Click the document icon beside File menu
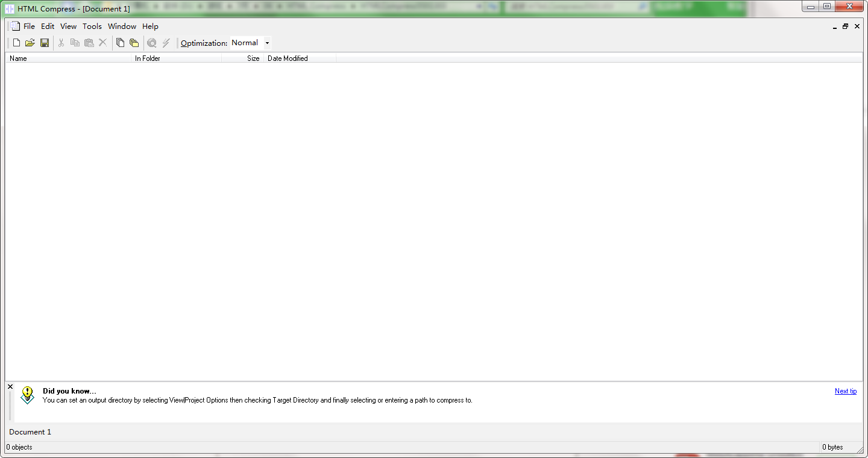This screenshot has height=458, width=868. (x=16, y=26)
